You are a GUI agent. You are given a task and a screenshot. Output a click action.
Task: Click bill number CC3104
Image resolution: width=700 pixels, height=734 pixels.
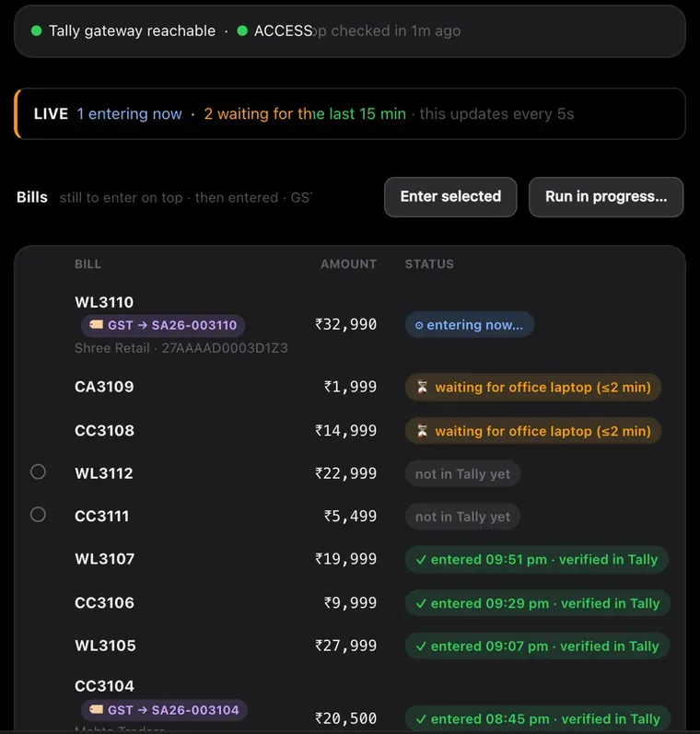(x=104, y=686)
